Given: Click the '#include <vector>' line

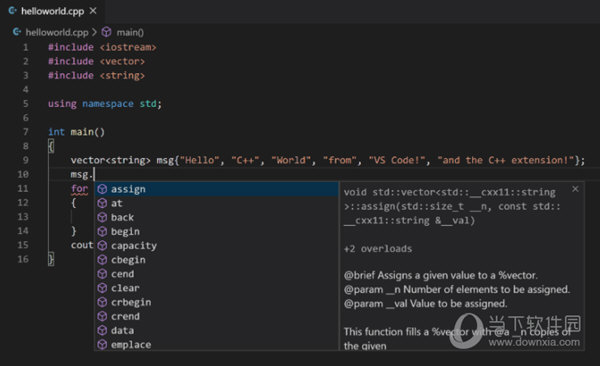Looking at the screenshot, I should click(x=96, y=61).
